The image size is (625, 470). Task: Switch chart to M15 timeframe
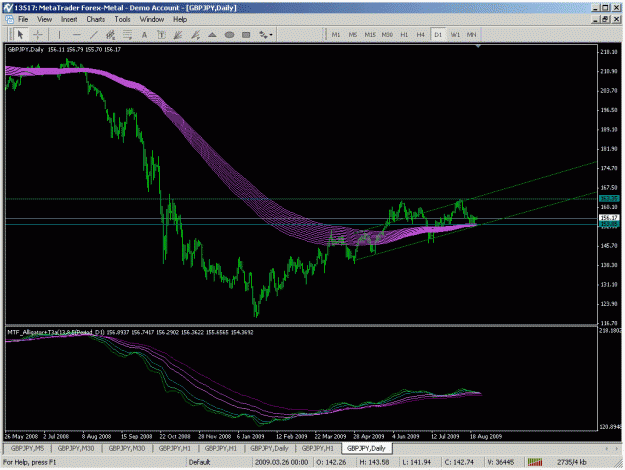tap(370, 35)
